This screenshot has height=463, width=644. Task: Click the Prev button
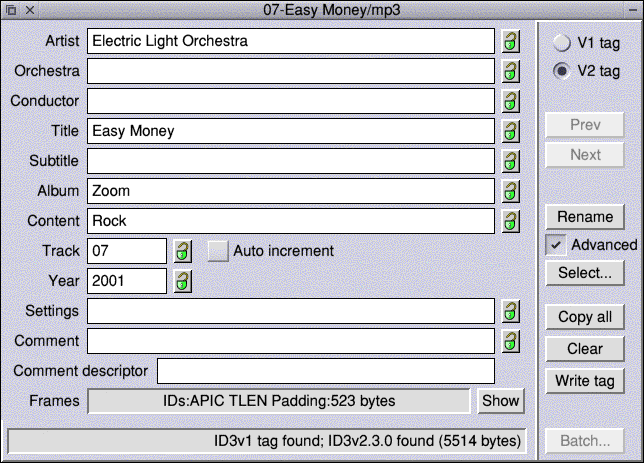coord(585,124)
